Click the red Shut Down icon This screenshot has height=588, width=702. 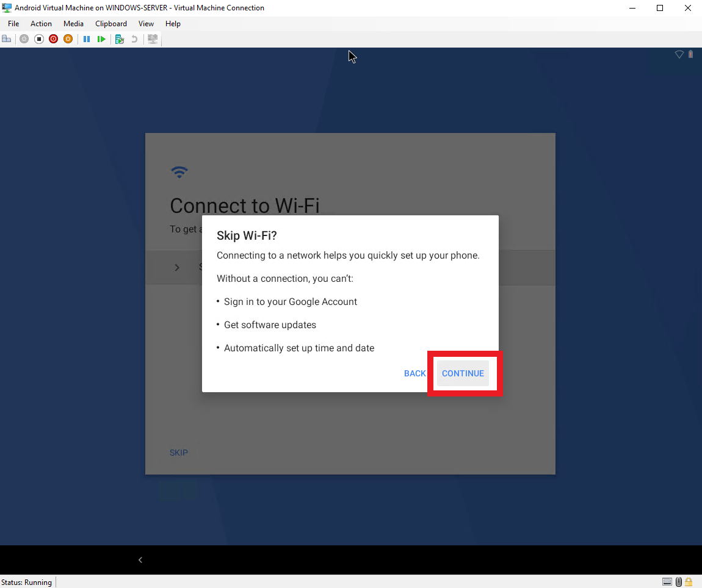pos(53,39)
